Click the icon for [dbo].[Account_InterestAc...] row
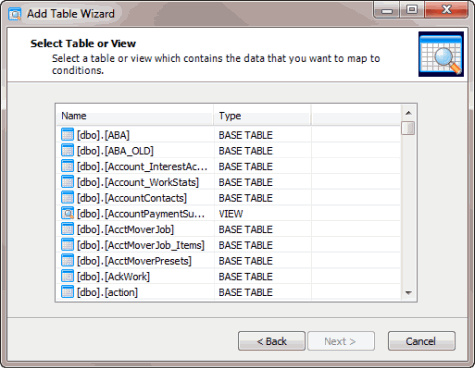The image size is (475, 368). coord(67,166)
